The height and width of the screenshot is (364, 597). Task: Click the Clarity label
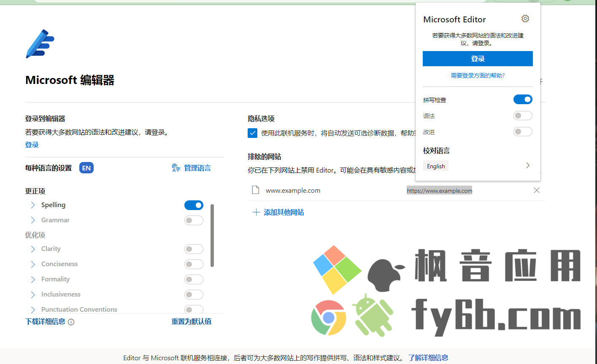(51, 249)
